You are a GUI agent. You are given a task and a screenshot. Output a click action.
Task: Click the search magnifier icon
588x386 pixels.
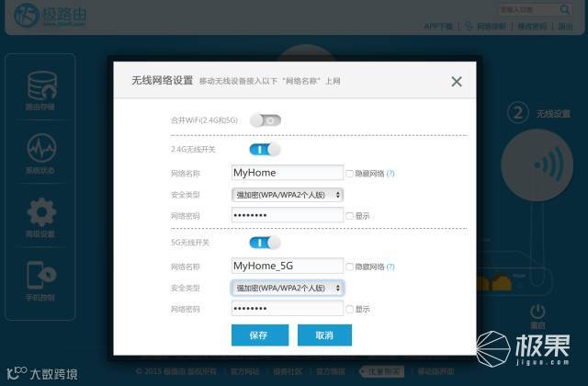565,9
